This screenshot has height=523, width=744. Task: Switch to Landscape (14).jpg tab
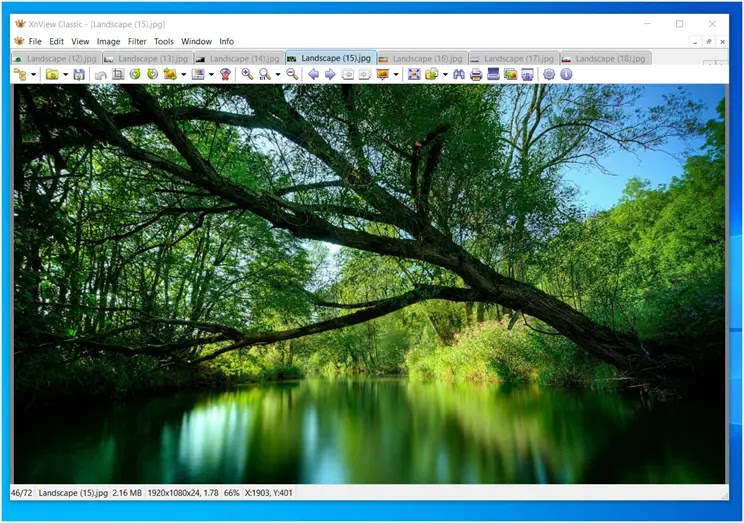coord(239,59)
